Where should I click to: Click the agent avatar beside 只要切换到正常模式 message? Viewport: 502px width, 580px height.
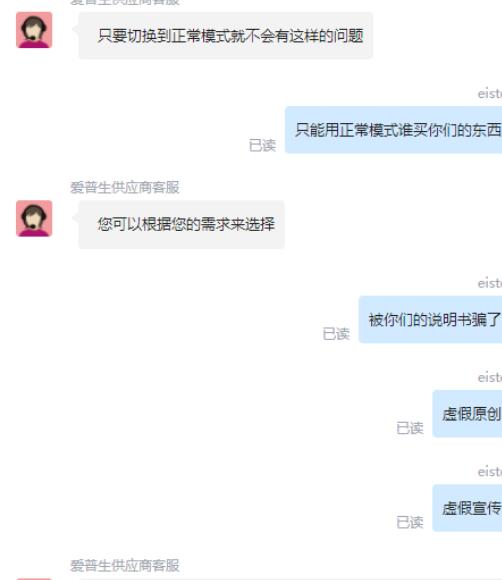(34, 30)
